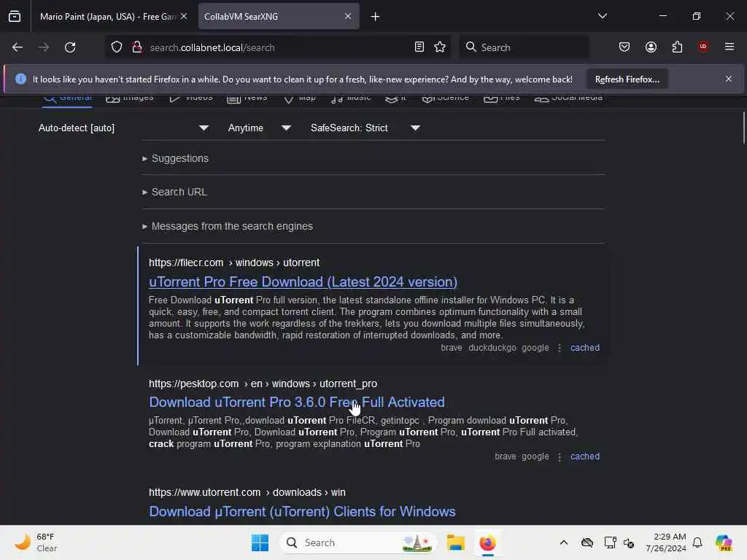Open Download uTorrent Pro 3.6.0 result

(x=297, y=402)
